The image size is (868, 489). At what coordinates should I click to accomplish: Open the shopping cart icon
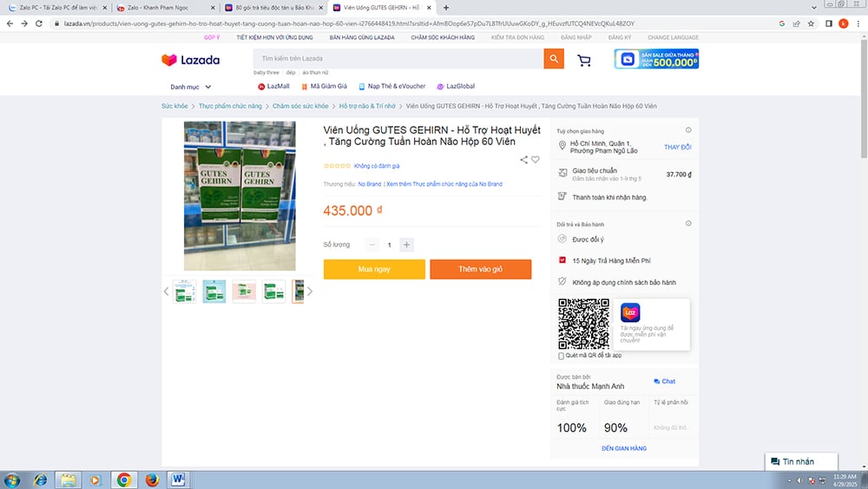[x=584, y=60]
